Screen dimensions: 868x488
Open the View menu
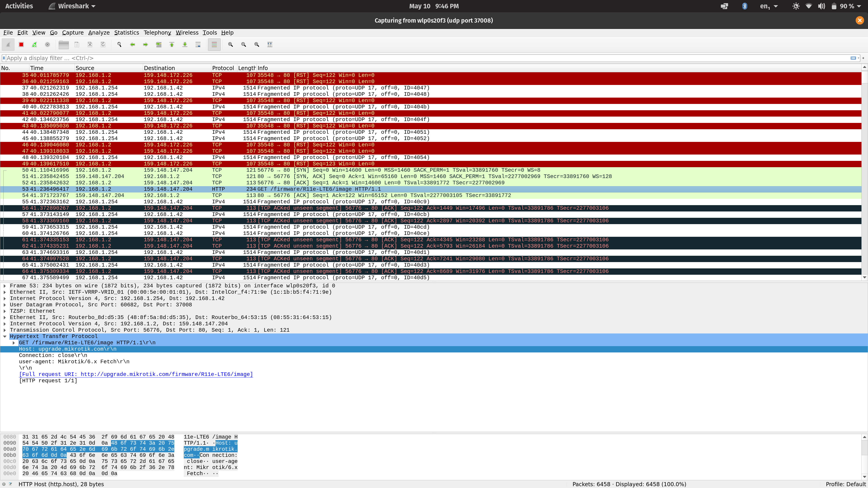(39, 33)
